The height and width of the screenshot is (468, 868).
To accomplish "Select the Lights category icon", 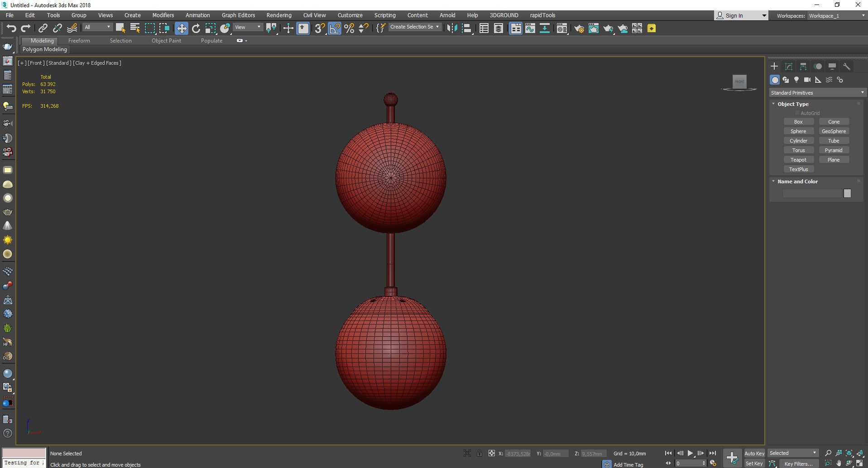I will pyautogui.click(x=796, y=80).
